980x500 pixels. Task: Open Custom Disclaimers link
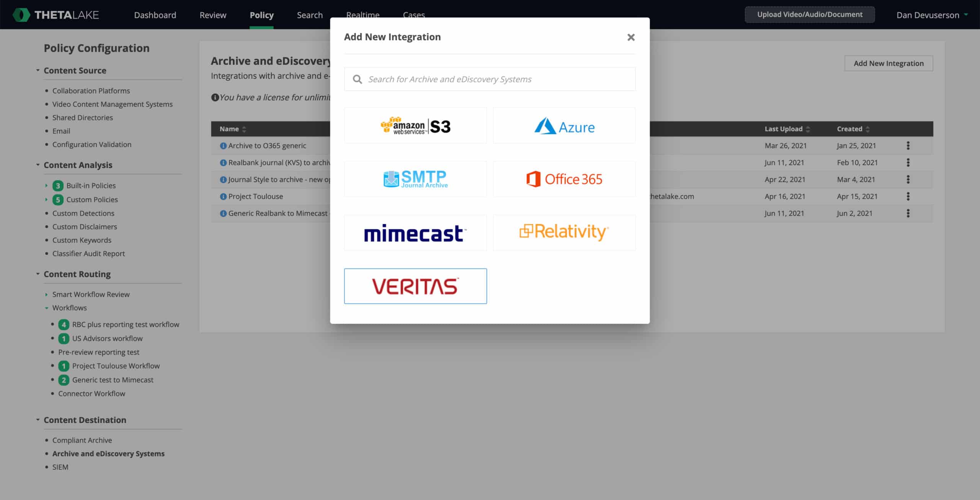point(85,227)
